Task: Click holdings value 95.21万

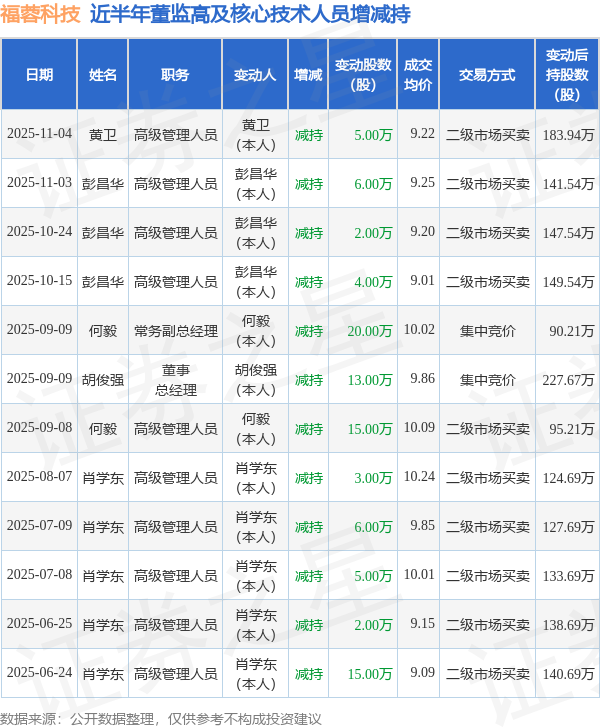Action: pyautogui.click(x=572, y=429)
